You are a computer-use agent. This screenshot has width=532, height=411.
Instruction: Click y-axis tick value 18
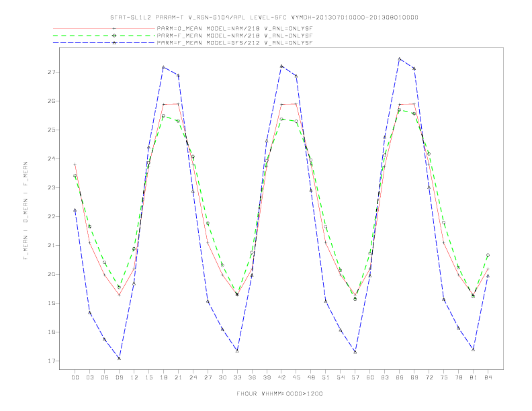click(51, 332)
